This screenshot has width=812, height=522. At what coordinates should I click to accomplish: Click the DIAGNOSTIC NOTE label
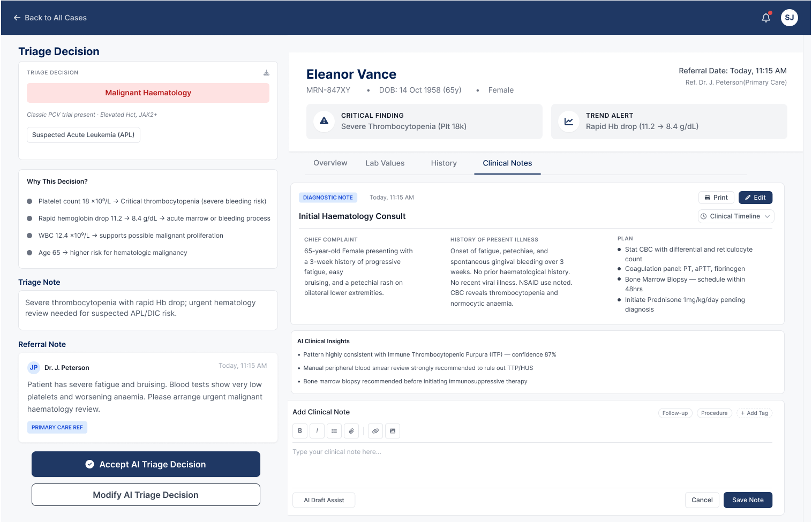(328, 198)
